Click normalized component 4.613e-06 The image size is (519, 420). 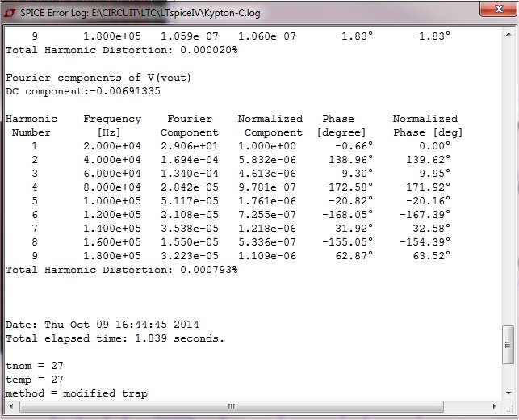pos(267,173)
